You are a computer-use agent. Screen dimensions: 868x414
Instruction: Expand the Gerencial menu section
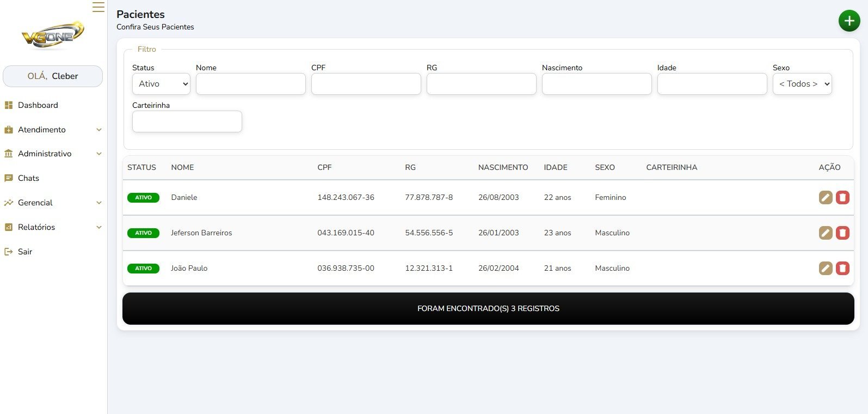[x=53, y=203]
